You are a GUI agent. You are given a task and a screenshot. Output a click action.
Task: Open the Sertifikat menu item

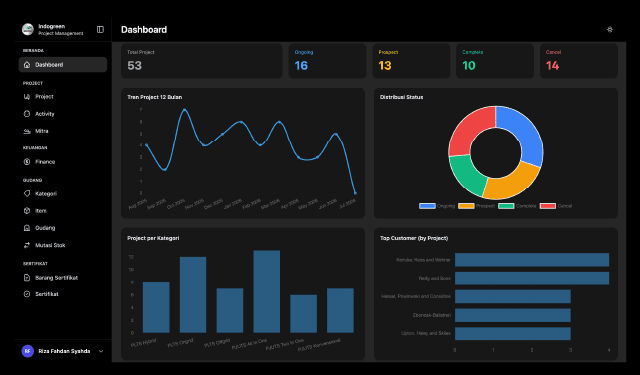[63, 294]
